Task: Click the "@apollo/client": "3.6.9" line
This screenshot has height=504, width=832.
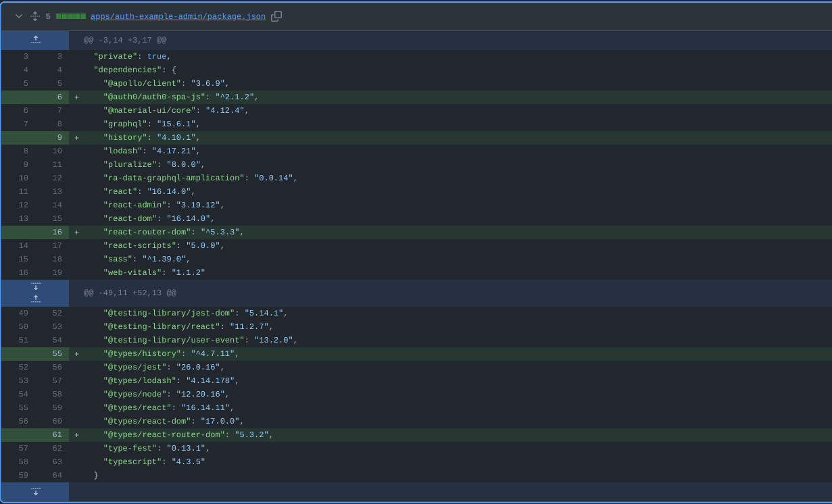Action: (450, 84)
